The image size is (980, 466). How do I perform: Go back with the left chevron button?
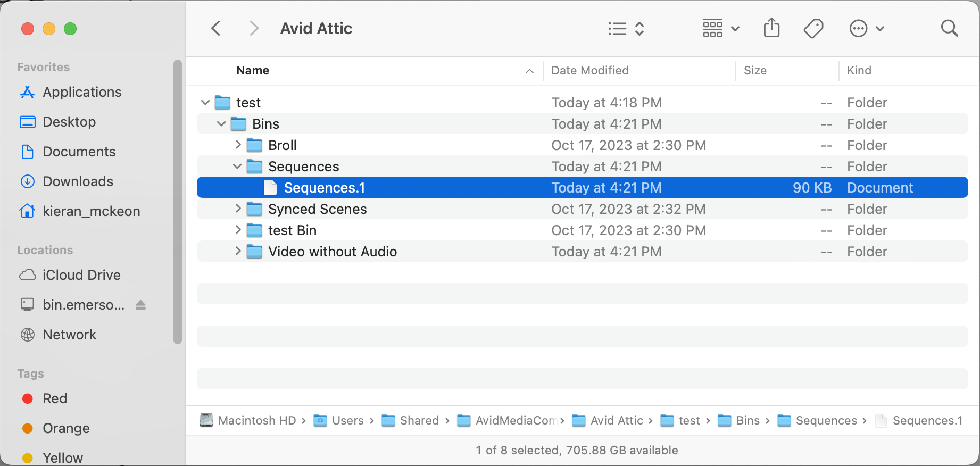215,28
